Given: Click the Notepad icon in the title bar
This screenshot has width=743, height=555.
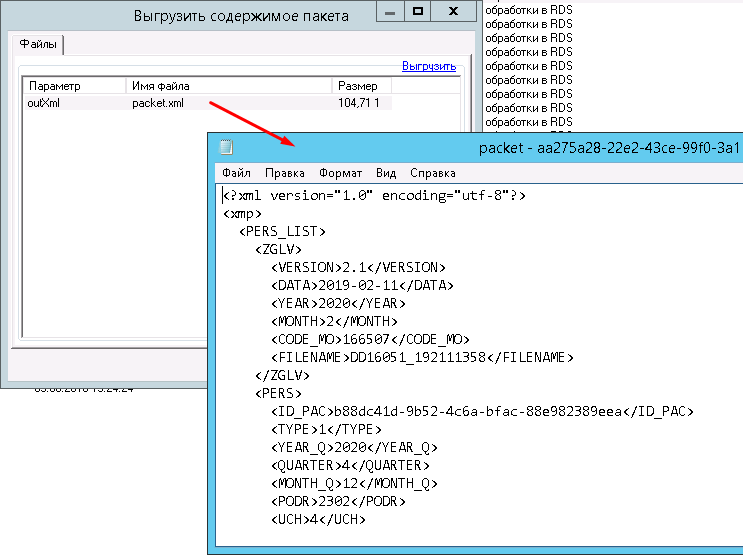Looking at the screenshot, I should tap(227, 148).
